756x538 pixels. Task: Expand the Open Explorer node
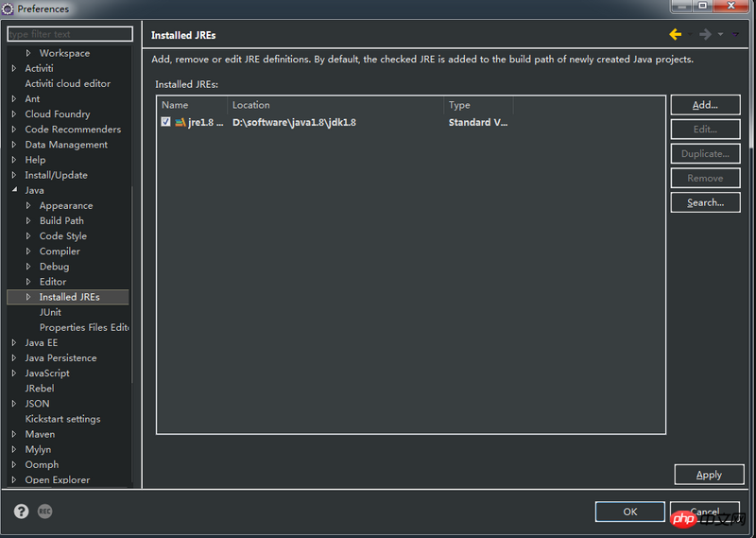click(x=14, y=479)
